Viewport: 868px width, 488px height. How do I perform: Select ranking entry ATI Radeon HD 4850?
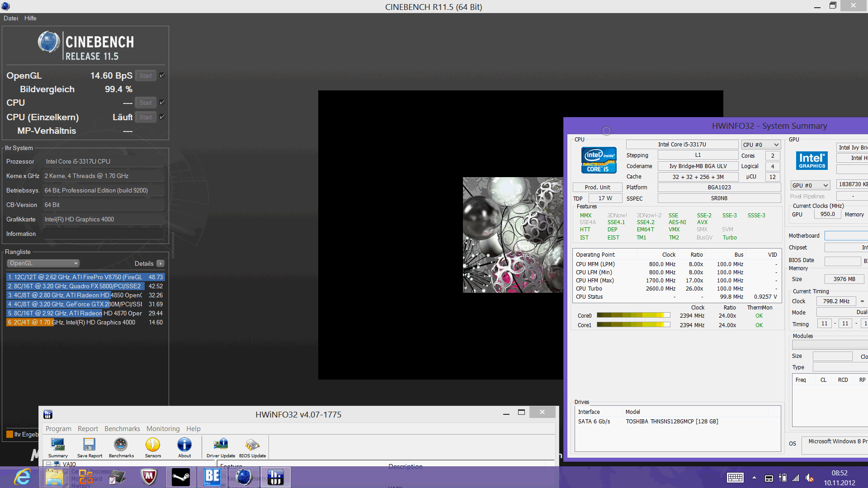(x=85, y=295)
